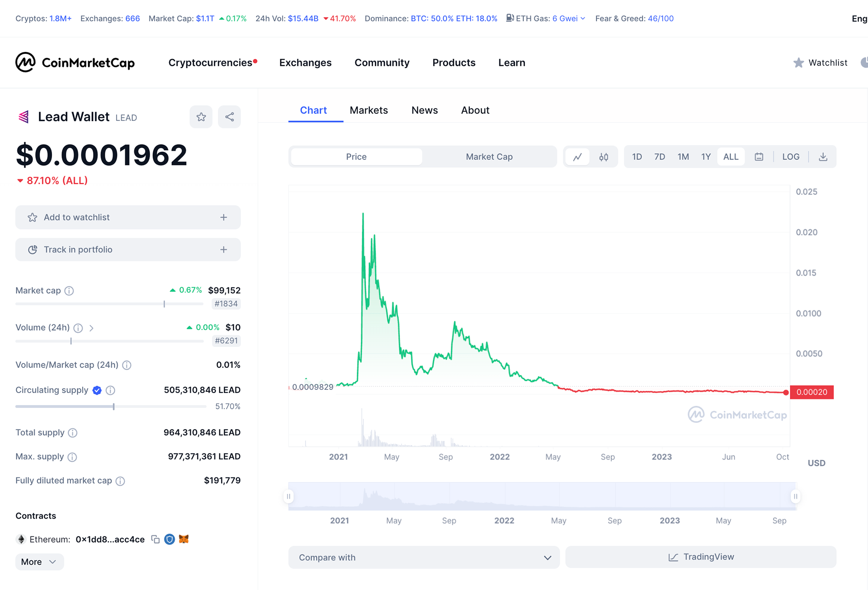The height and width of the screenshot is (590, 868).
Task: Click the Circulating supply info icon
Action: coord(110,390)
